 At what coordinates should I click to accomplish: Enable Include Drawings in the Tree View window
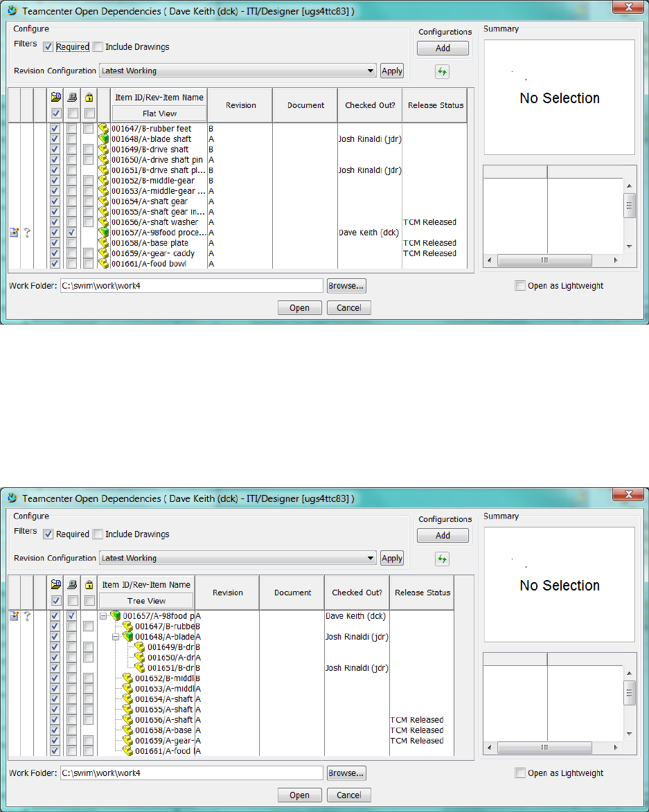(x=98, y=534)
